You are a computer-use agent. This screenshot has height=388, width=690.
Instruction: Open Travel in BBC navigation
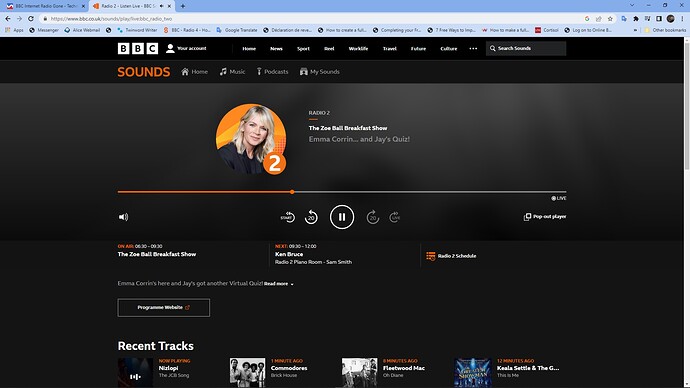pos(389,49)
